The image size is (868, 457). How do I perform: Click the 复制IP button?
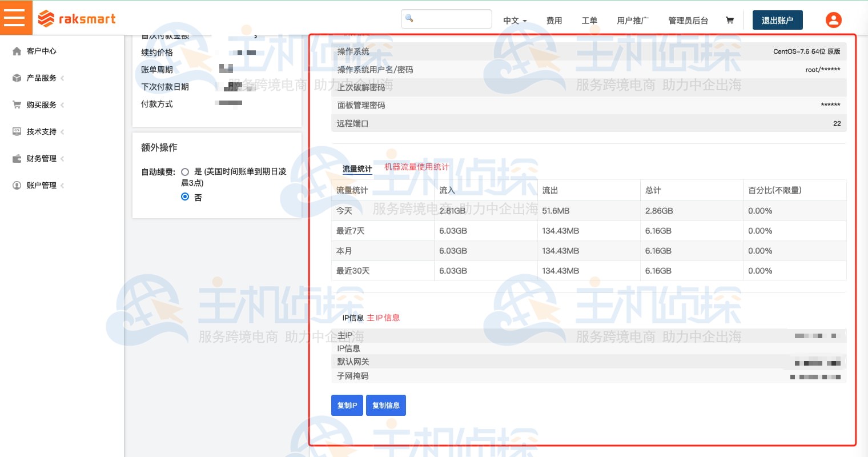click(x=347, y=405)
